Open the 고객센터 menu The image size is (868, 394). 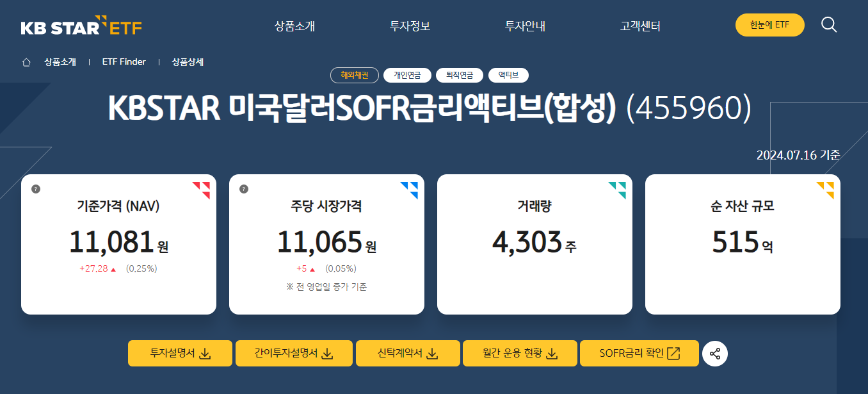tap(640, 26)
